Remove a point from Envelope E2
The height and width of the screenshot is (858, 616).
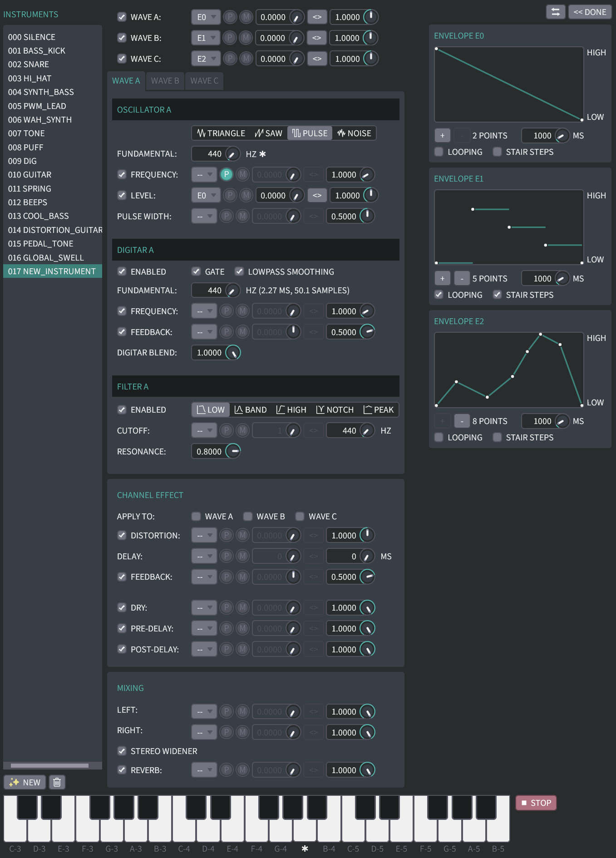click(462, 421)
